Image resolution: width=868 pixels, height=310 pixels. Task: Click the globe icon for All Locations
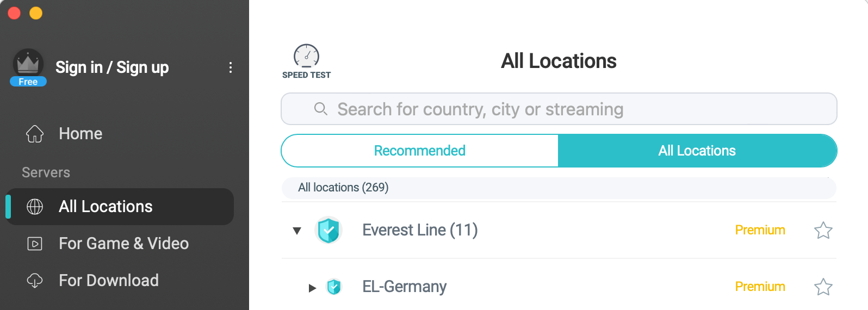point(35,207)
